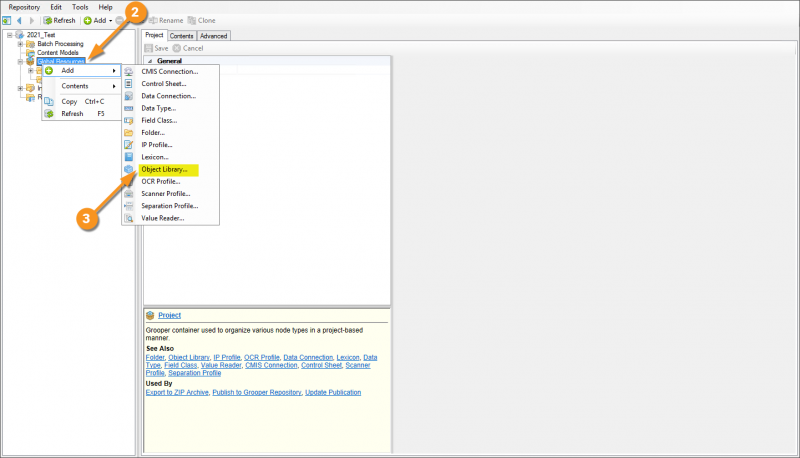800x458 pixels.
Task: Follow the Lexicon See Also link
Action: tap(347, 358)
